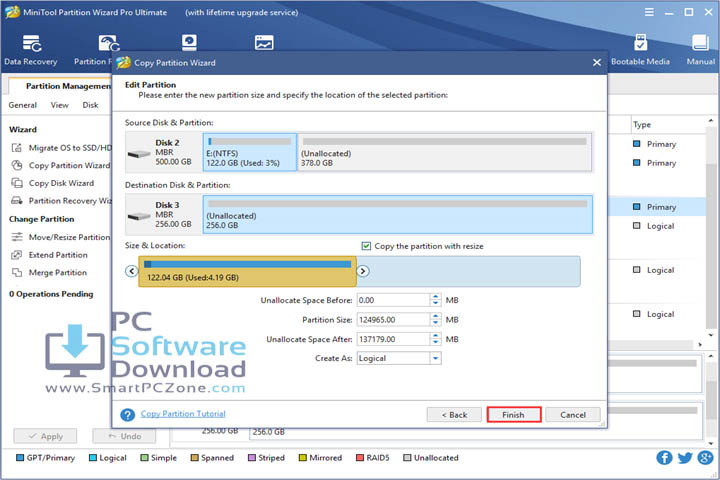Screen dimensions: 720x480
Task: Click the Undo button
Action: point(124,436)
